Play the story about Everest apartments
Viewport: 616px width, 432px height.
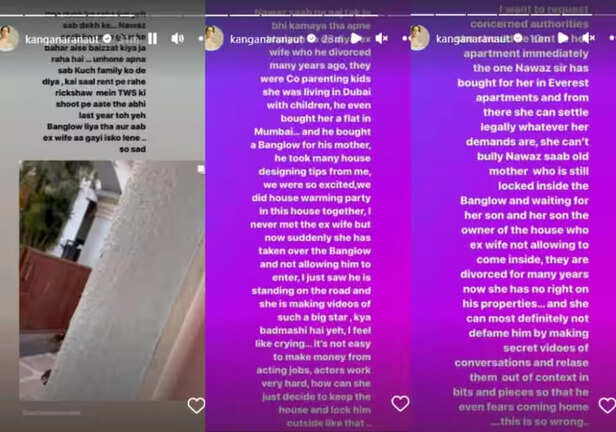point(563,38)
